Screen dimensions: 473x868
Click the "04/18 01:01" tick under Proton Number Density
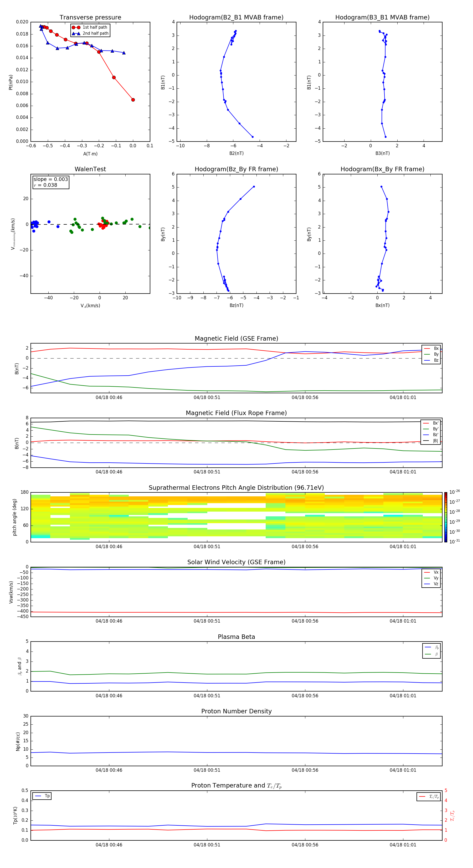[x=403, y=770]
